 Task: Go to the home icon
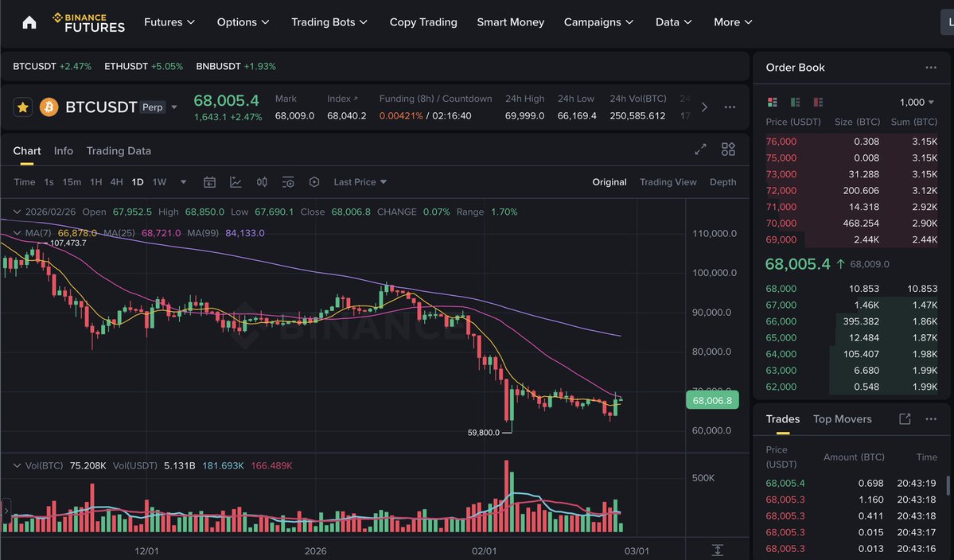click(29, 22)
